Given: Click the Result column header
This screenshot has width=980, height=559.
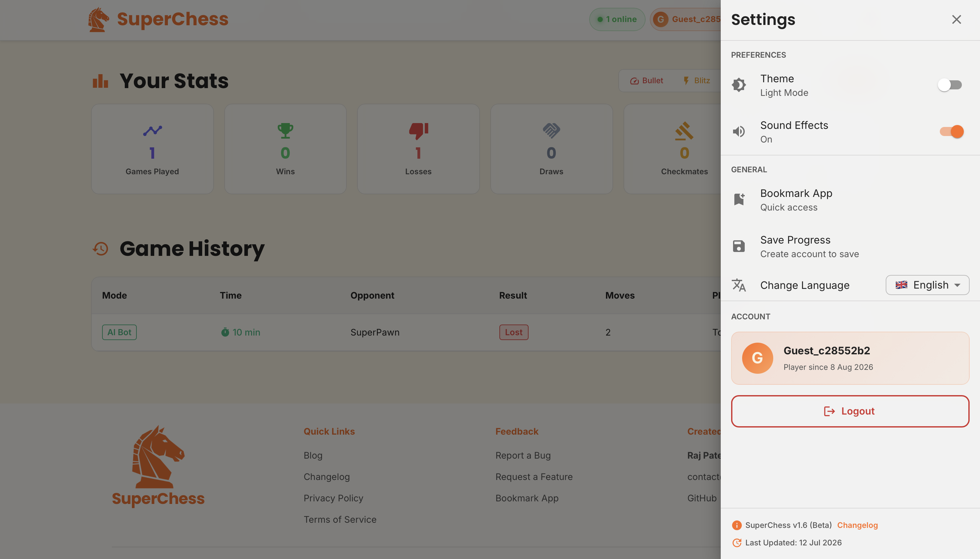Looking at the screenshot, I should click(x=513, y=296).
